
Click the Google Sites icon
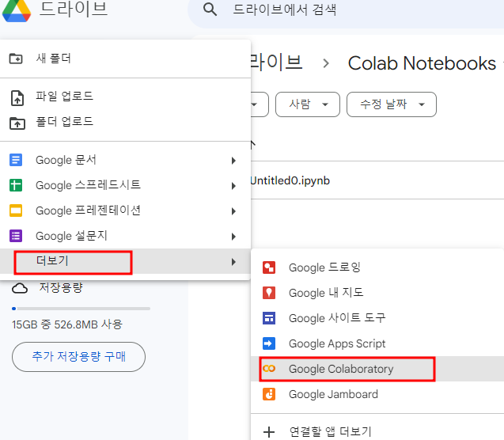(269, 318)
